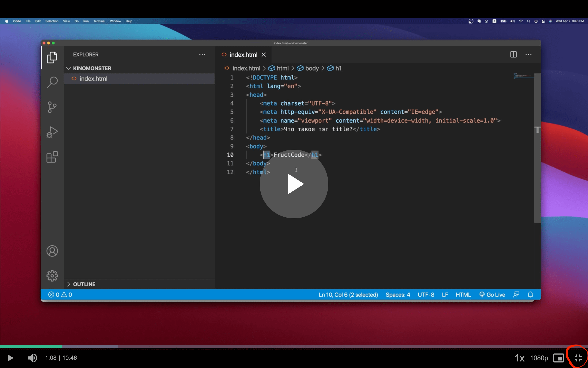Viewport: 588px width, 368px height.
Task: Open the File menu
Action: pyautogui.click(x=28, y=21)
